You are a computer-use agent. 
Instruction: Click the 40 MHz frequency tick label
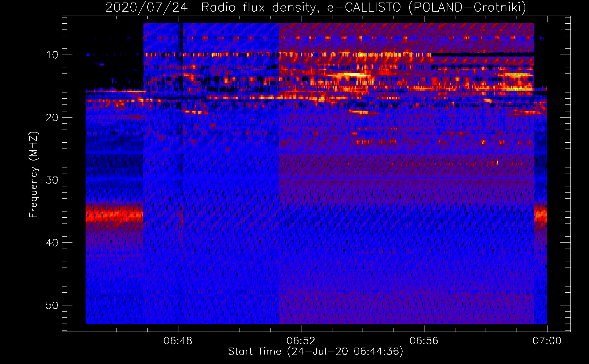pos(52,243)
